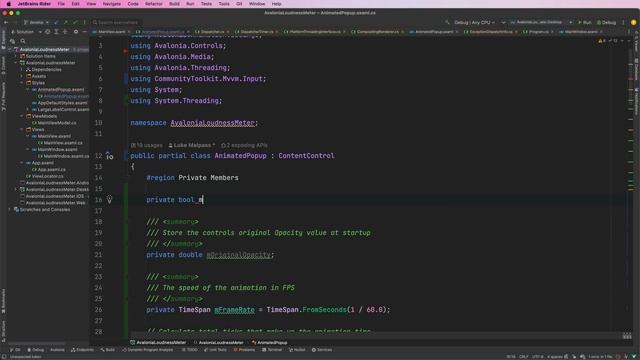Click the Run button
The height and width of the screenshot is (360, 640).
[x=584, y=22]
